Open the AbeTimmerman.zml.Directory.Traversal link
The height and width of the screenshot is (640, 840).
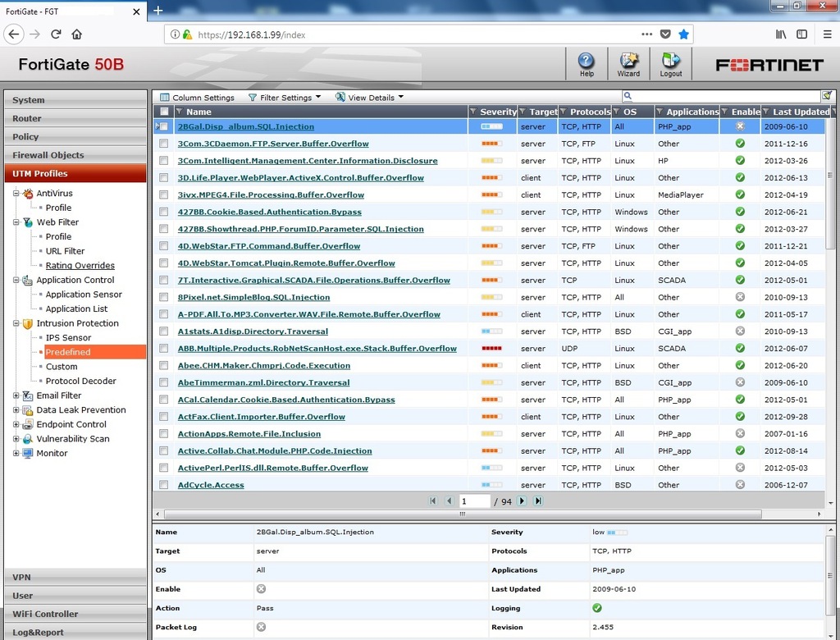point(263,382)
